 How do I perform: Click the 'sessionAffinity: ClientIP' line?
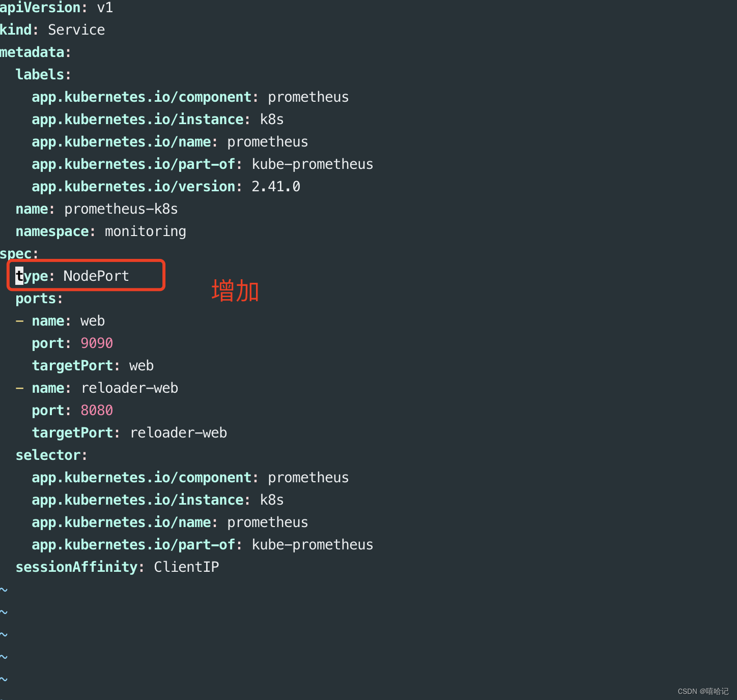point(117,567)
